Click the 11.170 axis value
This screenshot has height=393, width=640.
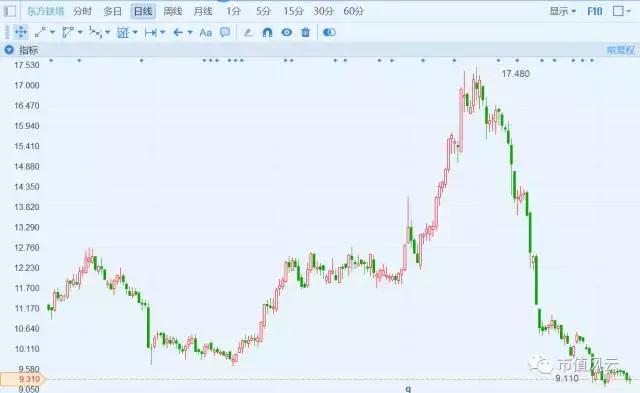point(27,308)
